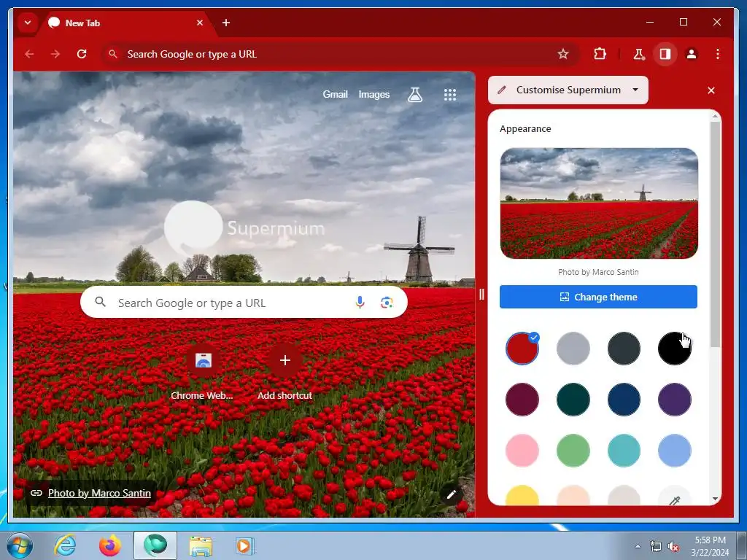Select the purple color swatch

click(675, 400)
